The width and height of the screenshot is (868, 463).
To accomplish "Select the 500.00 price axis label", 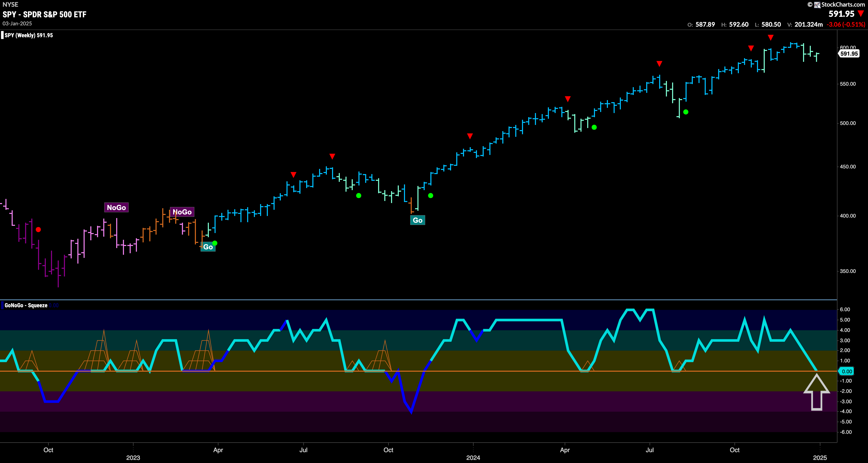I will [848, 123].
